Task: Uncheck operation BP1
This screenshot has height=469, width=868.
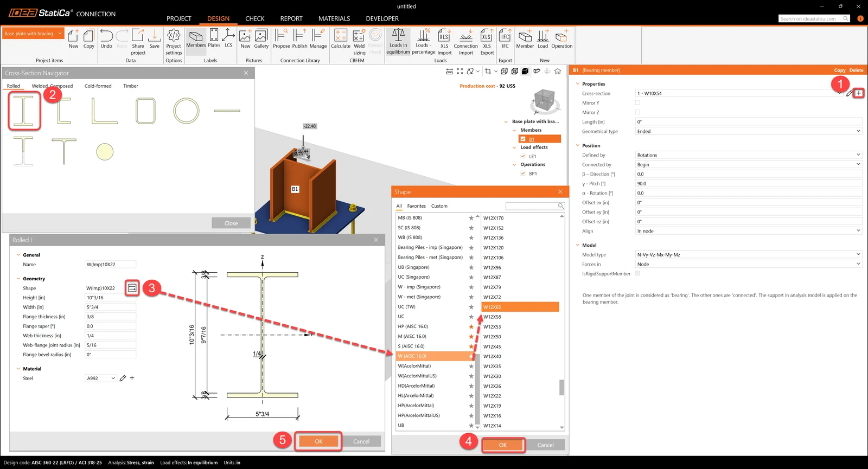Action: [x=523, y=174]
